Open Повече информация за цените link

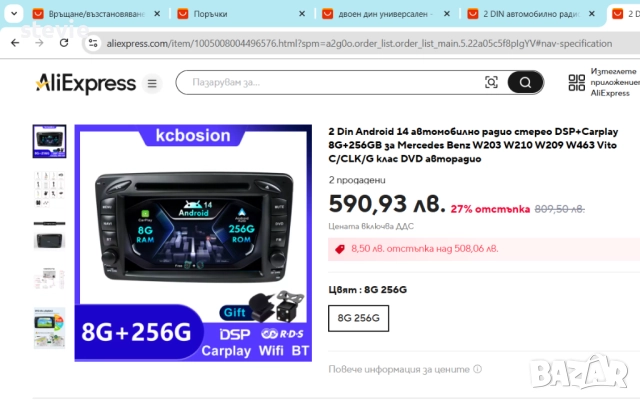point(399,369)
